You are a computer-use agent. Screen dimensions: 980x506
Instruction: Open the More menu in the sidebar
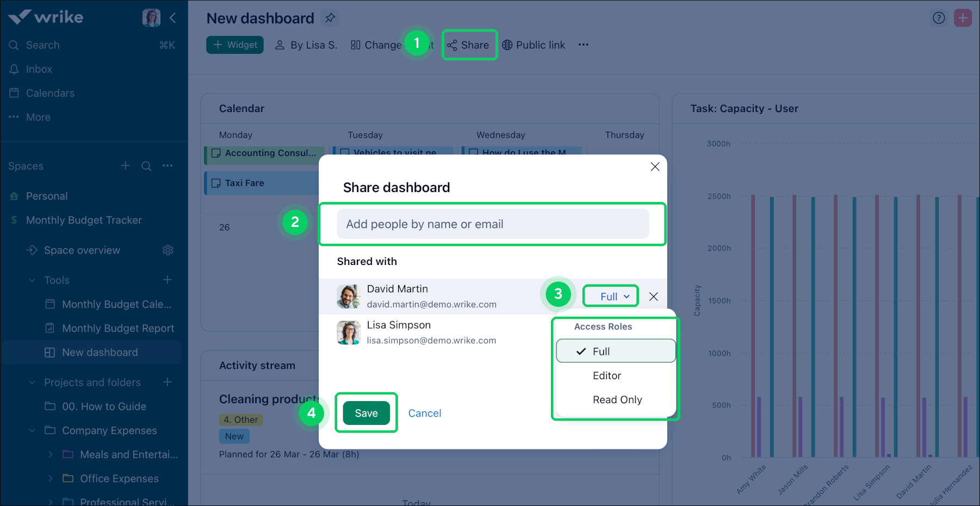(x=38, y=116)
